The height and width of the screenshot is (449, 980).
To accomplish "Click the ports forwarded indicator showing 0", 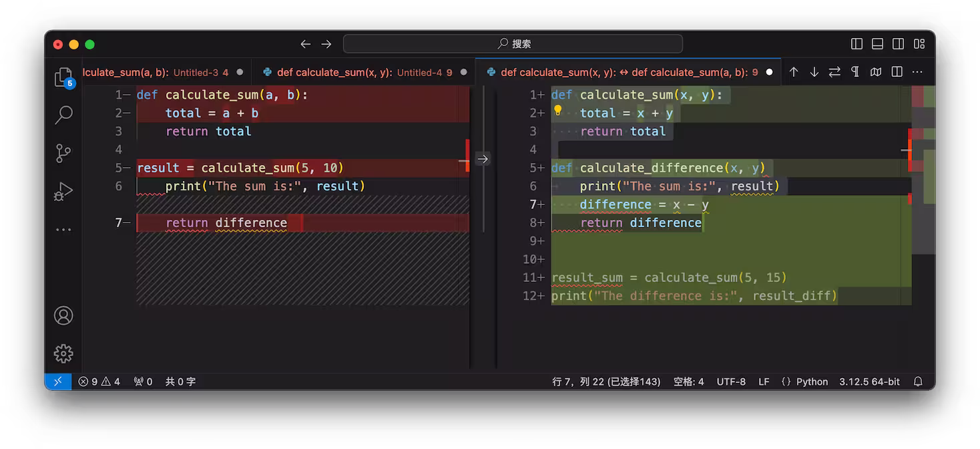I will coord(143,382).
